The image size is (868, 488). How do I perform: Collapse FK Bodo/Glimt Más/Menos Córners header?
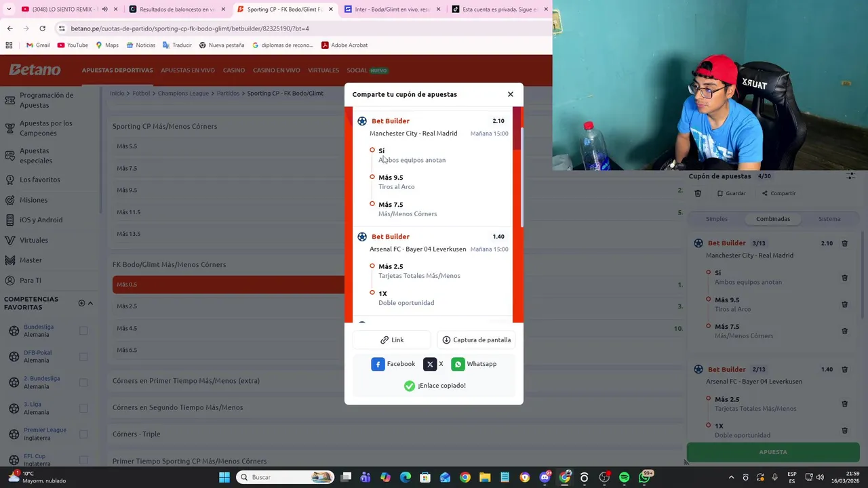pyautogui.click(x=169, y=264)
